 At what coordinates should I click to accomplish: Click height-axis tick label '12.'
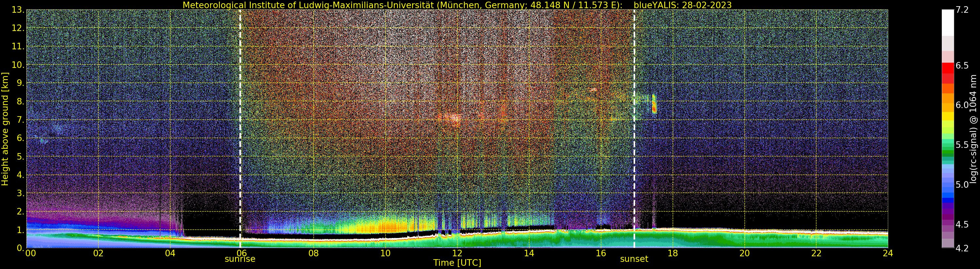tap(18, 28)
